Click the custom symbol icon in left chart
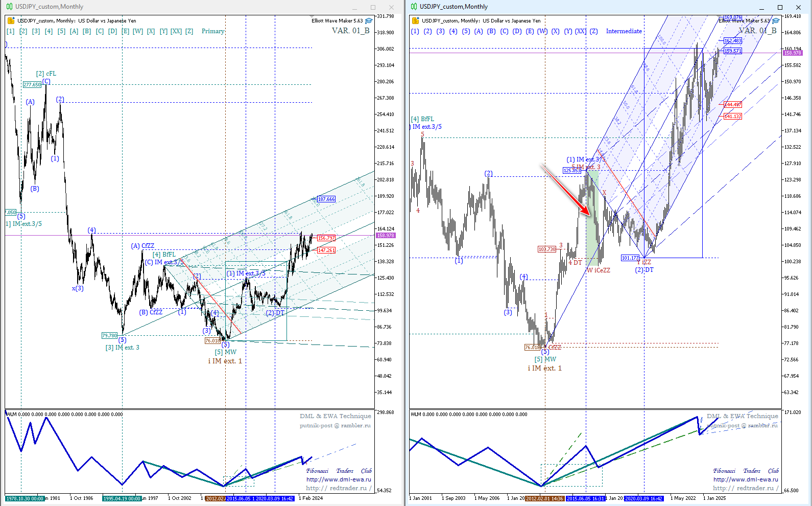The width and height of the screenshot is (812, 506). [x=11, y=21]
